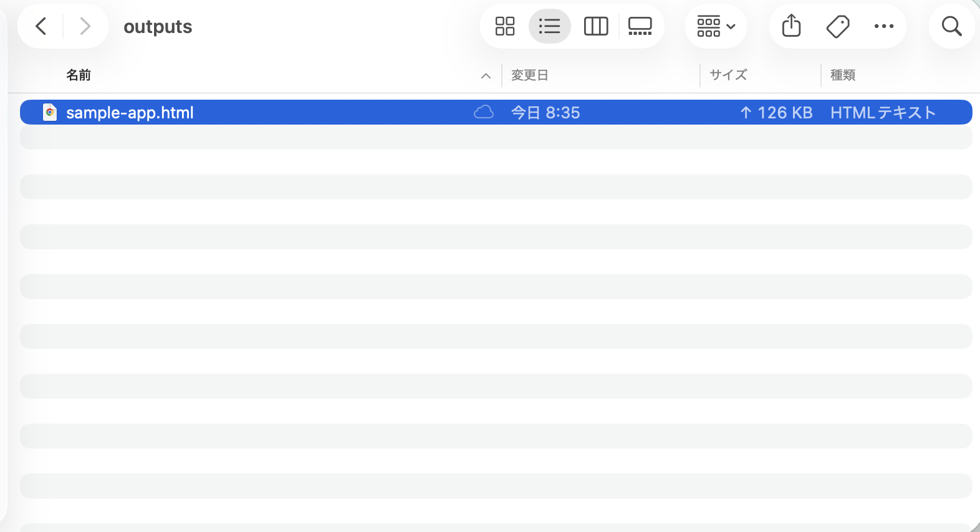980x532 pixels.
Task: Select list view mode
Action: (549, 26)
